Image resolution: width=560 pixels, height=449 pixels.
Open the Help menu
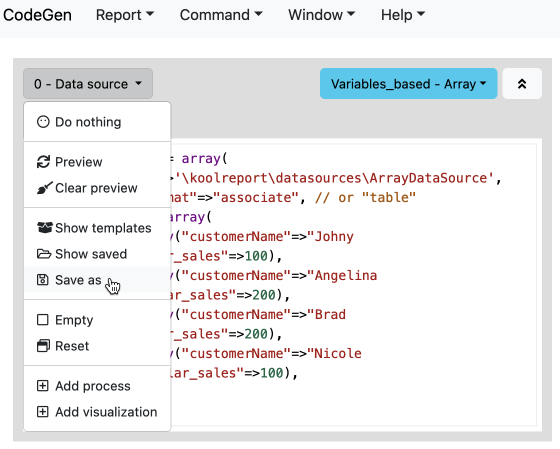click(403, 15)
